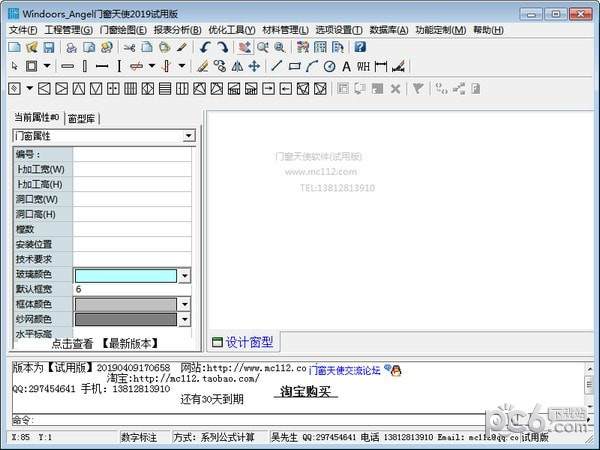Click the scissors Cut icon

click(x=129, y=47)
